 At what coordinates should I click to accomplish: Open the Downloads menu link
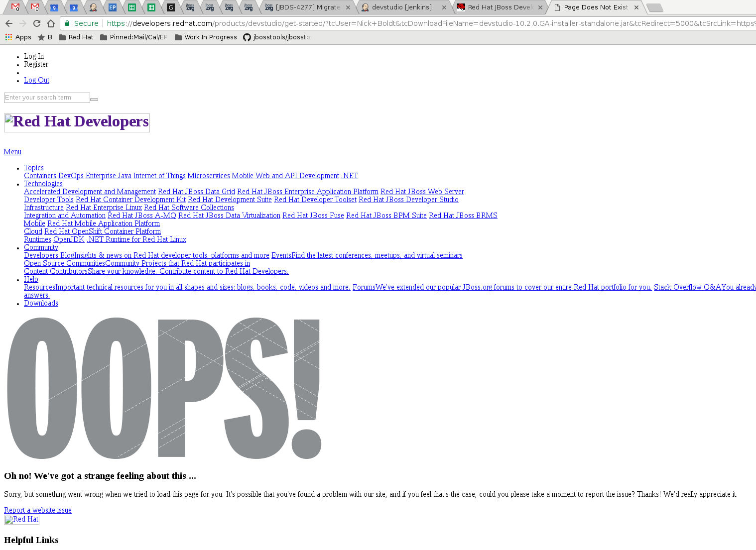(x=41, y=303)
